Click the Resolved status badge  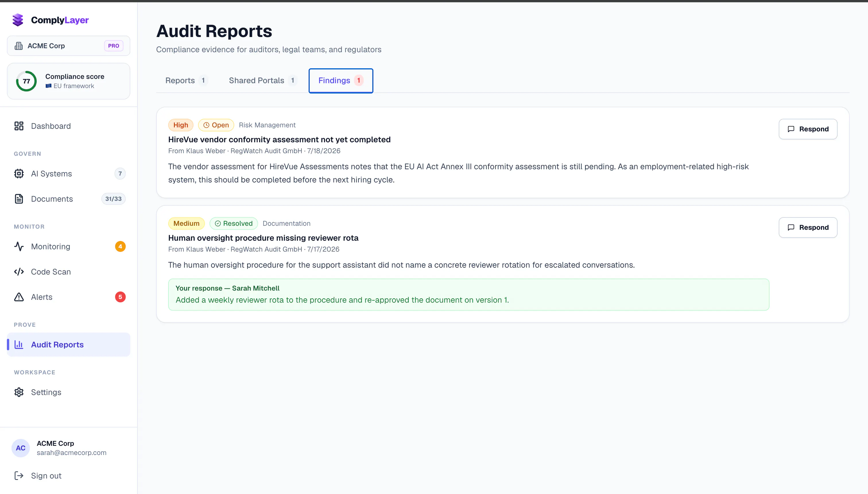click(234, 223)
